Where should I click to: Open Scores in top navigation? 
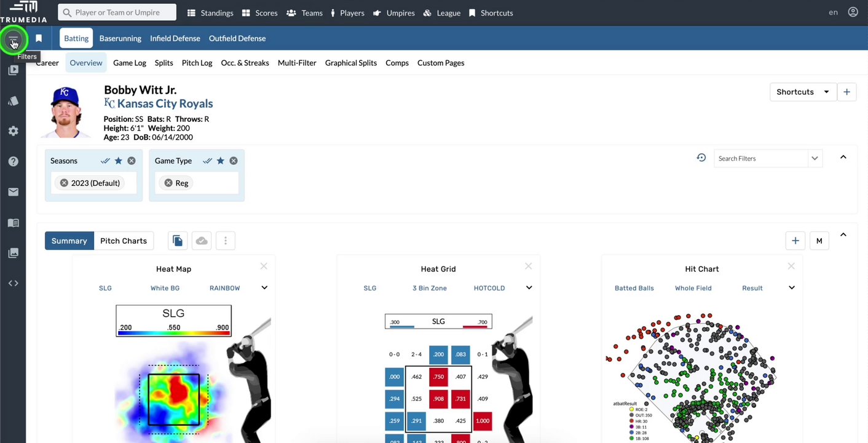pos(259,13)
